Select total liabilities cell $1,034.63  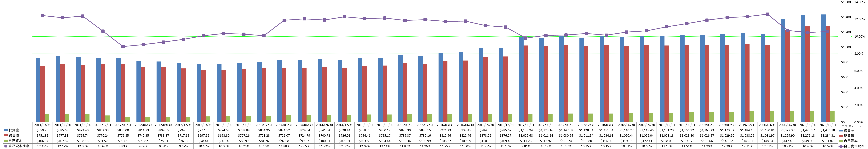pos(606,136)
